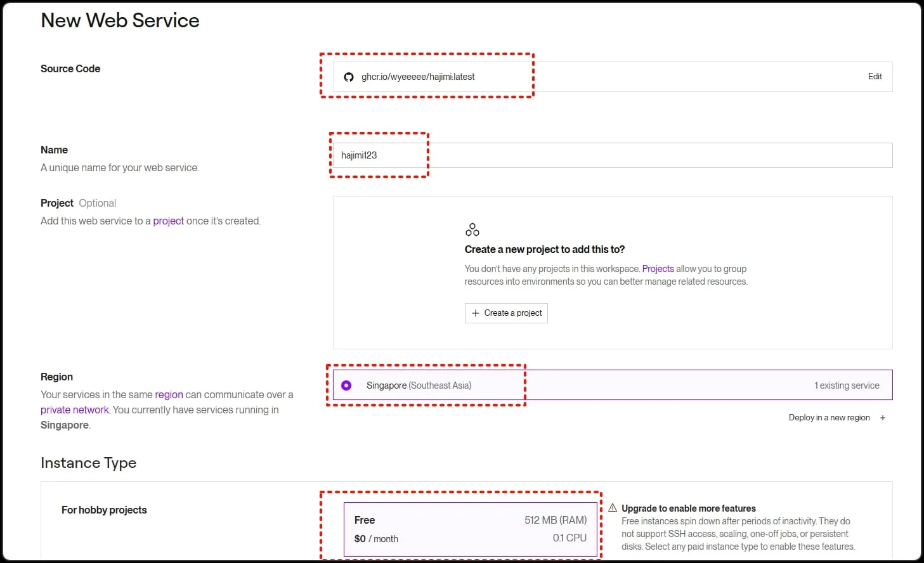The width and height of the screenshot is (924, 563).
Task: Click the plus icon after Deploy in a new region
Action: pyautogui.click(x=883, y=418)
